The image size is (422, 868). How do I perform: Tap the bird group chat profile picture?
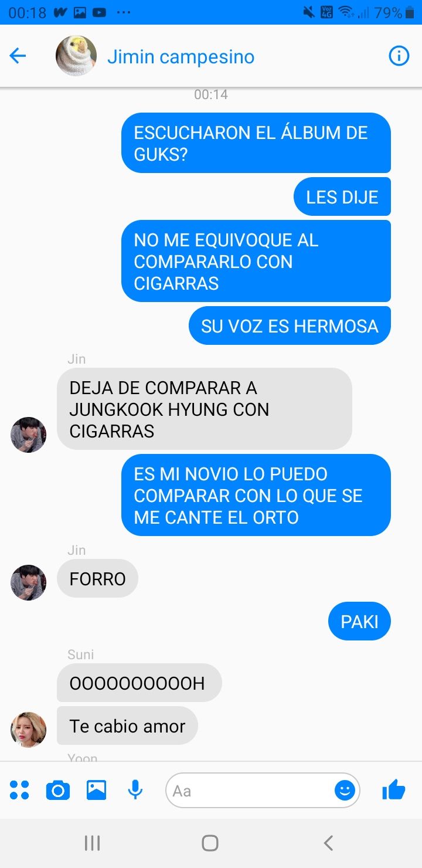(76, 56)
